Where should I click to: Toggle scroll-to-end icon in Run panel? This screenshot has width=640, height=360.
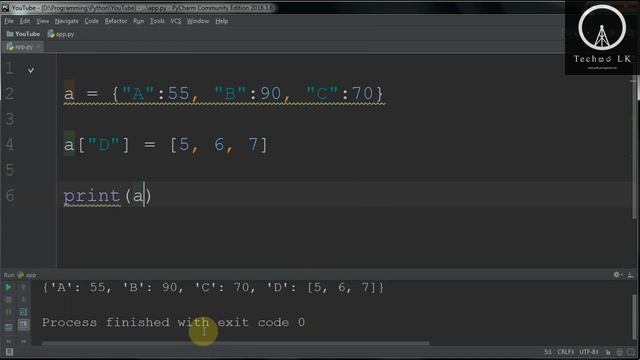coord(24,325)
